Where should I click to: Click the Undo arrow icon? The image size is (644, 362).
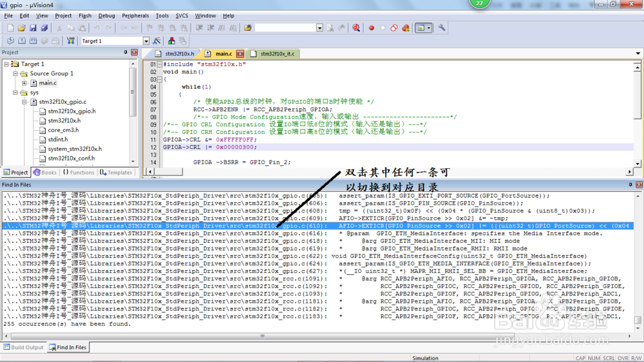(x=97, y=28)
